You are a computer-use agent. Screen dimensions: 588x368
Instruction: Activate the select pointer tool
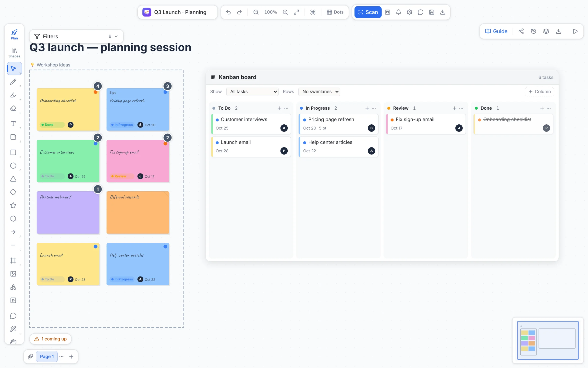[x=14, y=68]
